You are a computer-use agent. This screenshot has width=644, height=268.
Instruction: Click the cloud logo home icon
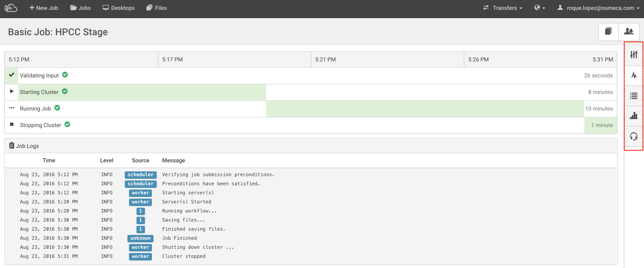click(11, 8)
